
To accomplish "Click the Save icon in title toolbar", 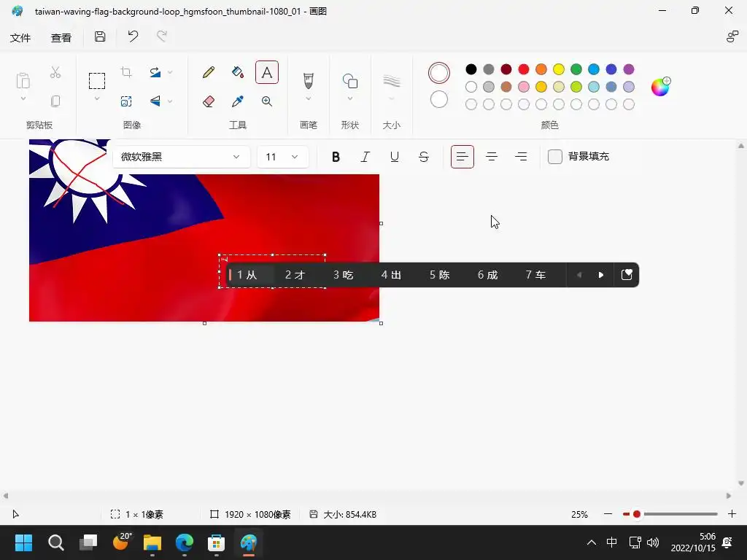I will [x=100, y=36].
